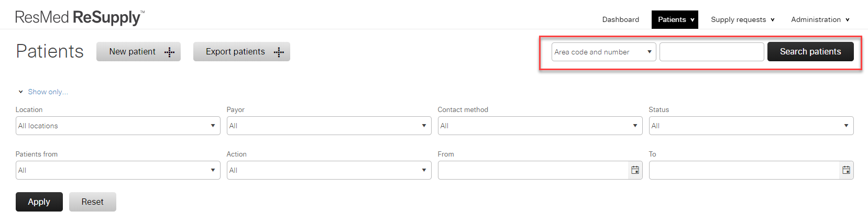Reset the patient filters
Viewport: 868px width, 222px height.
point(93,202)
